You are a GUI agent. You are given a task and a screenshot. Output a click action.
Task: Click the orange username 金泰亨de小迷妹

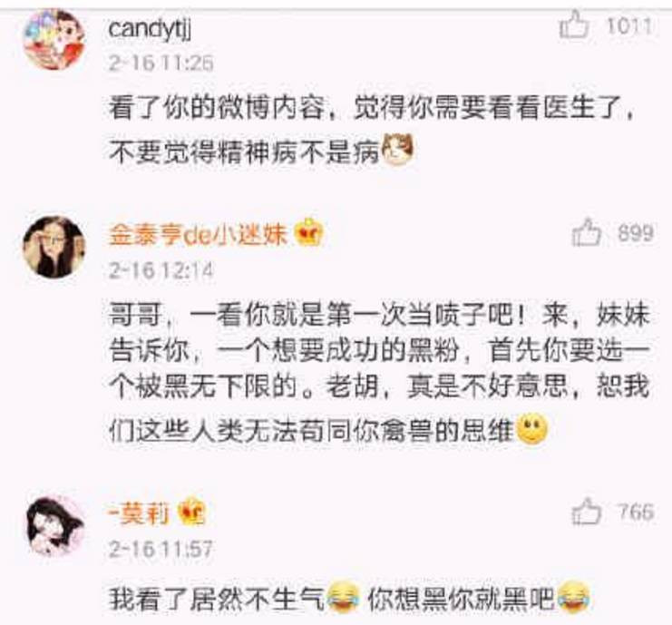tap(198, 235)
